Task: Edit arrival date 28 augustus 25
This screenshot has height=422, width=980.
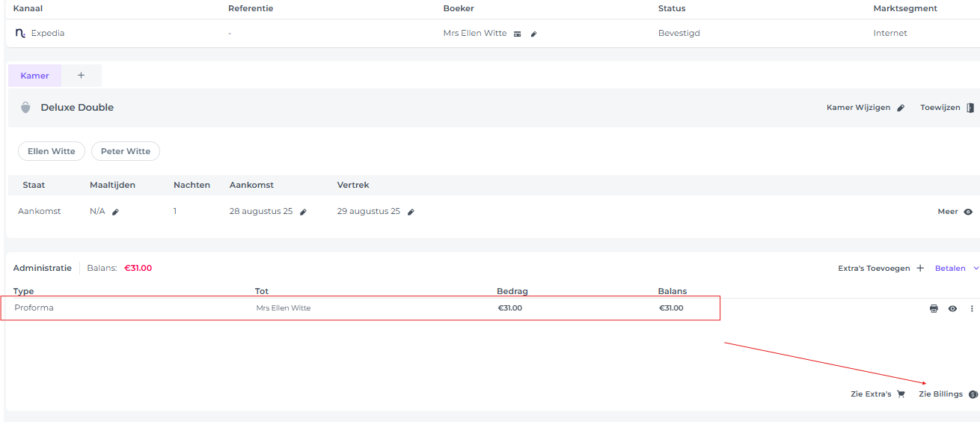Action: 303,212
